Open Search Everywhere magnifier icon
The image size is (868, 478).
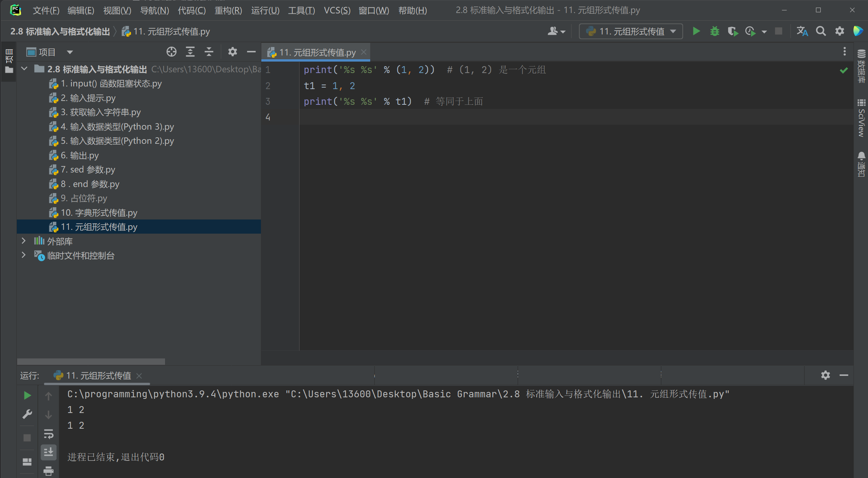[821, 31]
